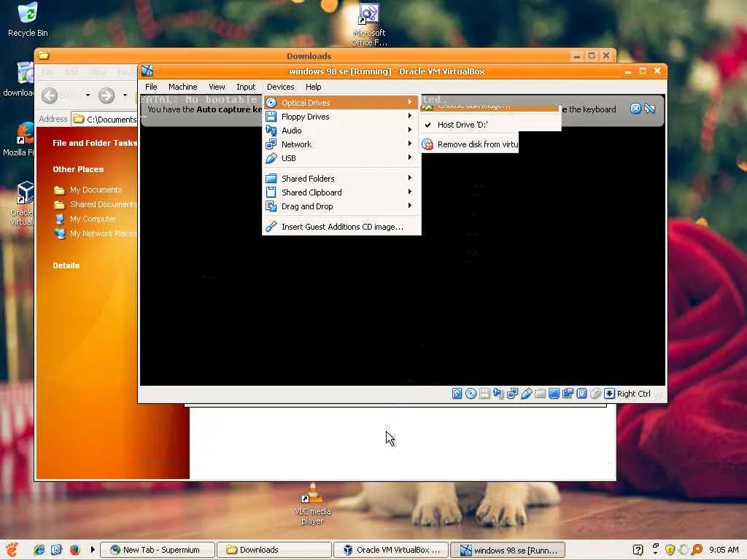Click the Optical Drives disc icon
Image resolution: width=747 pixels, height=560 pixels.
coord(271,102)
